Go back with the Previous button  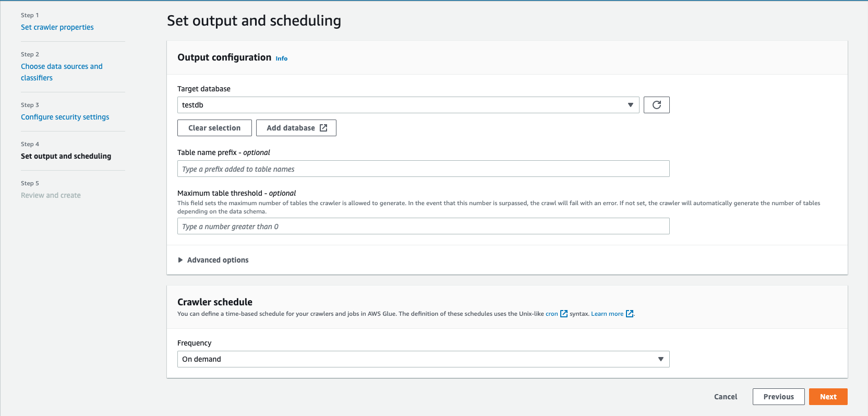coord(778,397)
